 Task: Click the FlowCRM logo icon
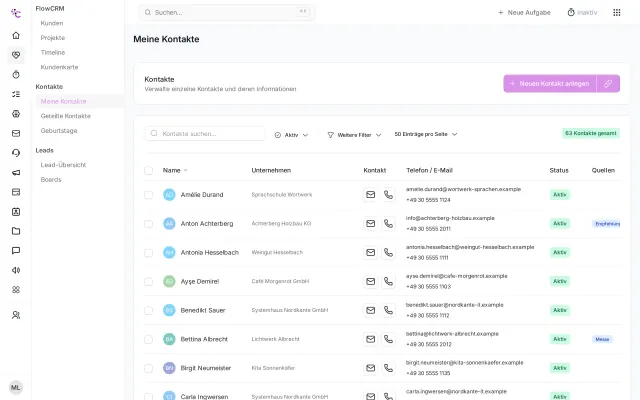(16, 13)
